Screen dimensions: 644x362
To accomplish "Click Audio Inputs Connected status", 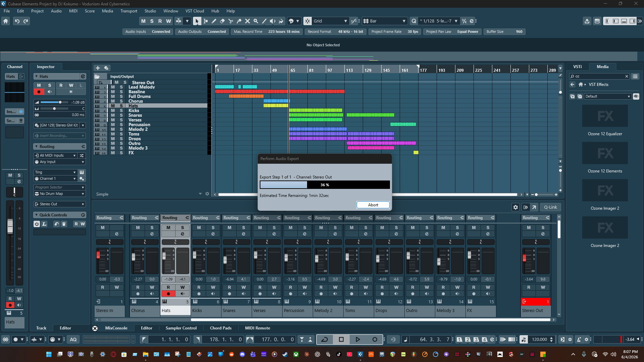I will (148, 32).
